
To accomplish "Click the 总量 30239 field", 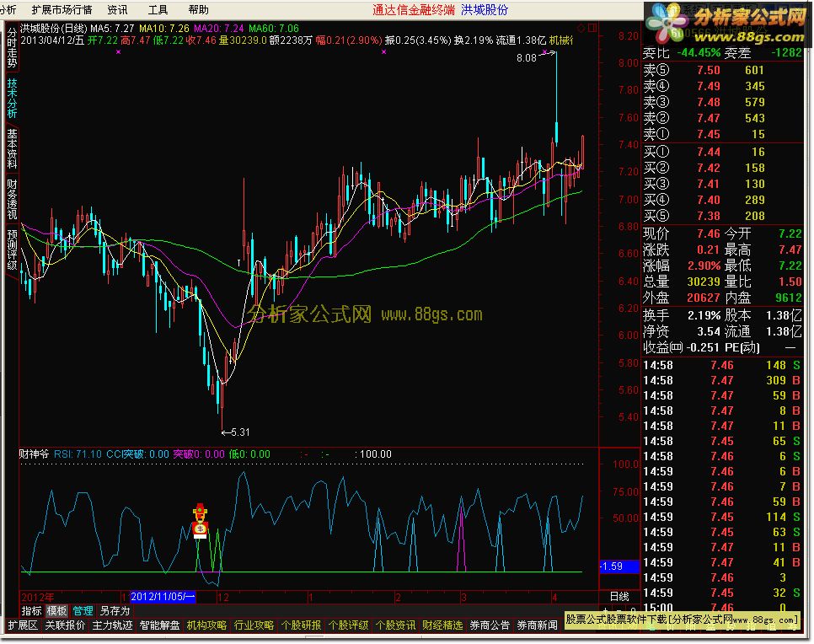I will point(682,282).
